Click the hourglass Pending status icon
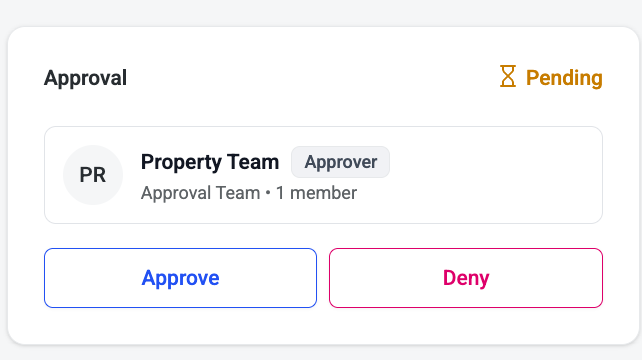 pos(508,76)
